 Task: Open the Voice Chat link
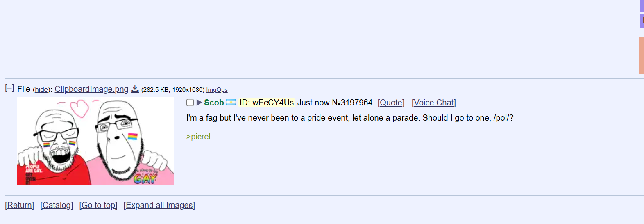click(434, 103)
